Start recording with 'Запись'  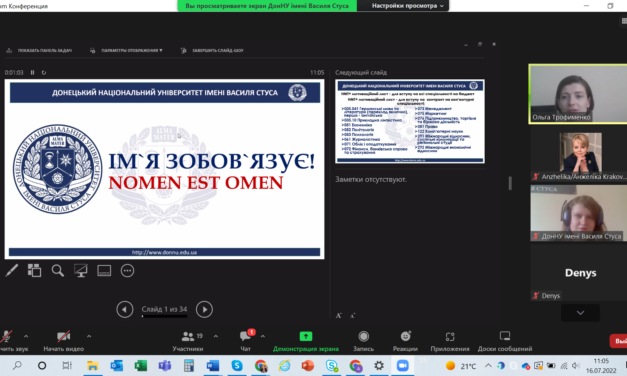363,341
